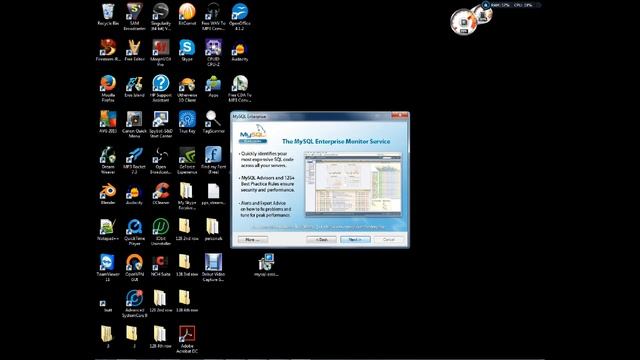Open Canon Quick Menu shortcut
Screen dimensions: 640x360
tap(134, 124)
